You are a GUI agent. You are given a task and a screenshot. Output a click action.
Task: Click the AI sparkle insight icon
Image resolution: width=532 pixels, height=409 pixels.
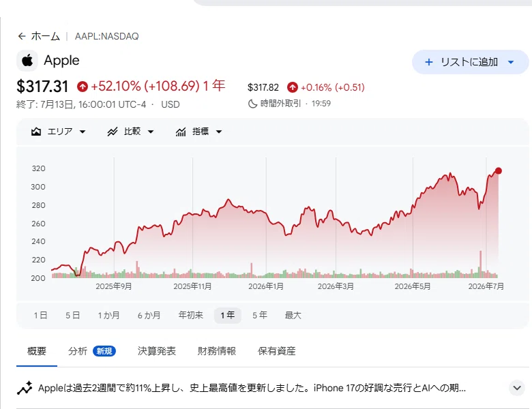25,388
